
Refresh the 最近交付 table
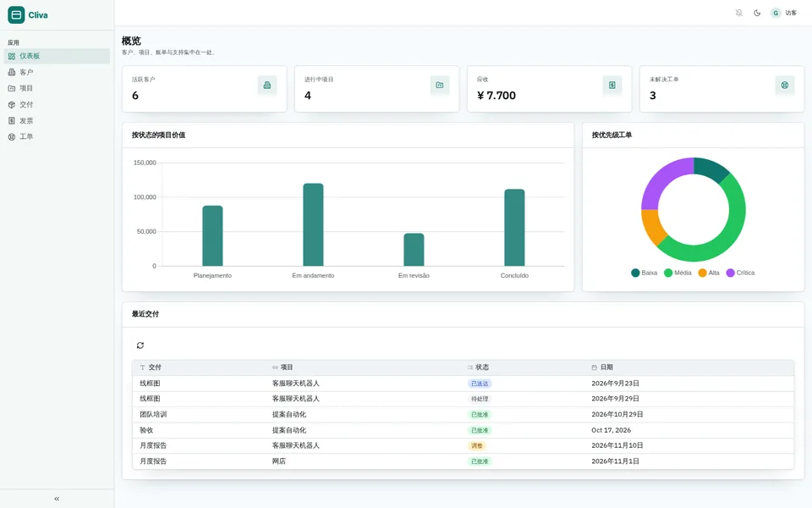tap(140, 345)
